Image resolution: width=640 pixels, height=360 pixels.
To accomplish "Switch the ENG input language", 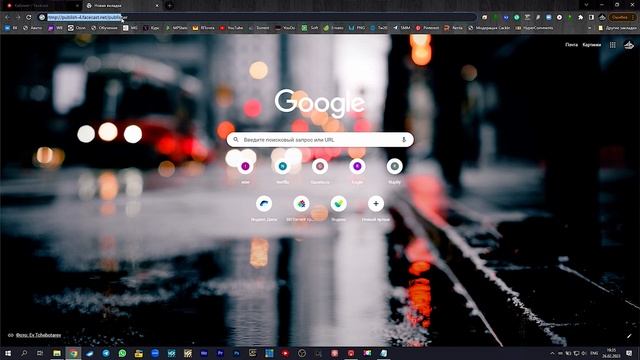I will click(594, 353).
